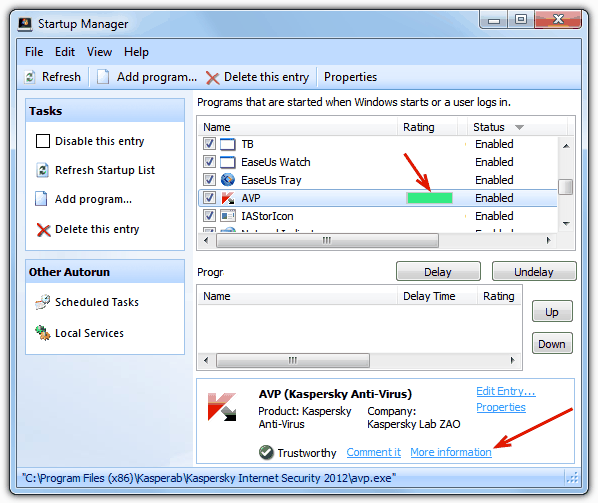Image resolution: width=598 pixels, height=503 pixels.
Task: Click Enabled status of TB row
Action: 494,144
